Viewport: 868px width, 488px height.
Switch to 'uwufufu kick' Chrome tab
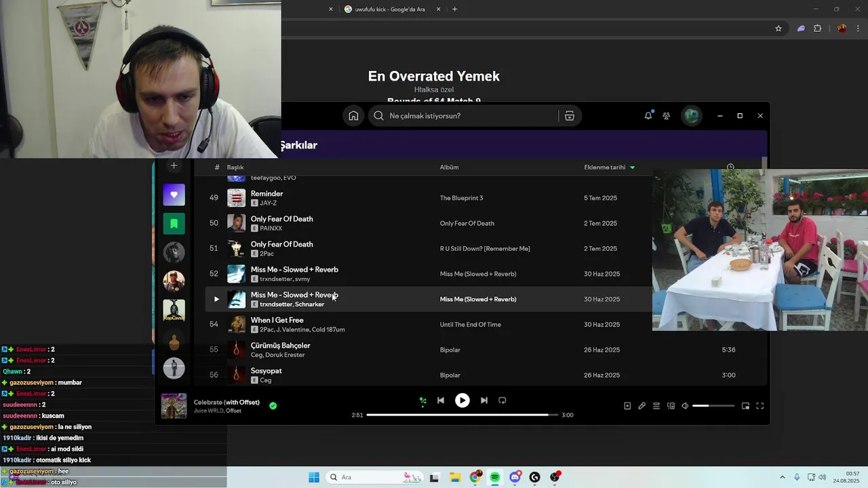coord(390,9)
